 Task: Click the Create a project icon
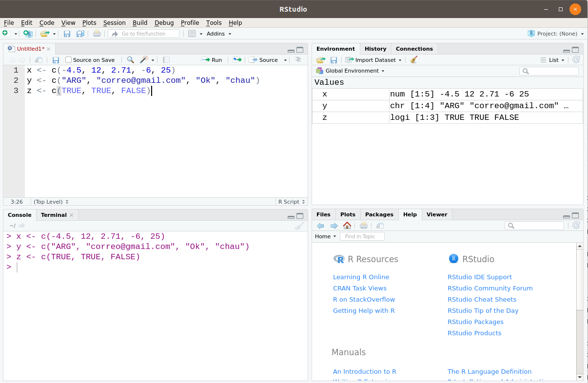(28, 34)
